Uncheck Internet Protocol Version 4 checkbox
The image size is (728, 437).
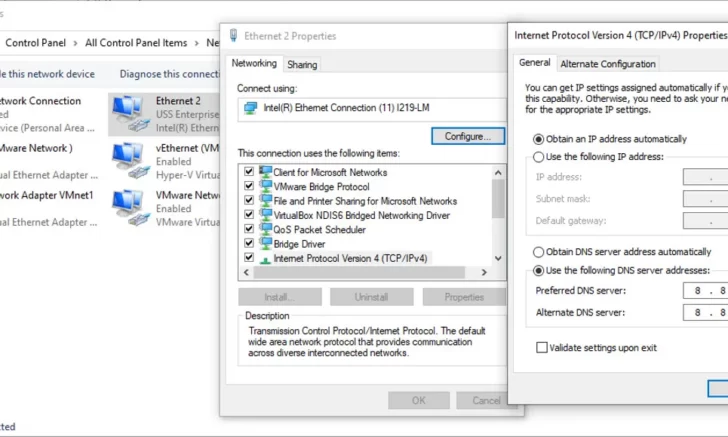click(249, 257)
